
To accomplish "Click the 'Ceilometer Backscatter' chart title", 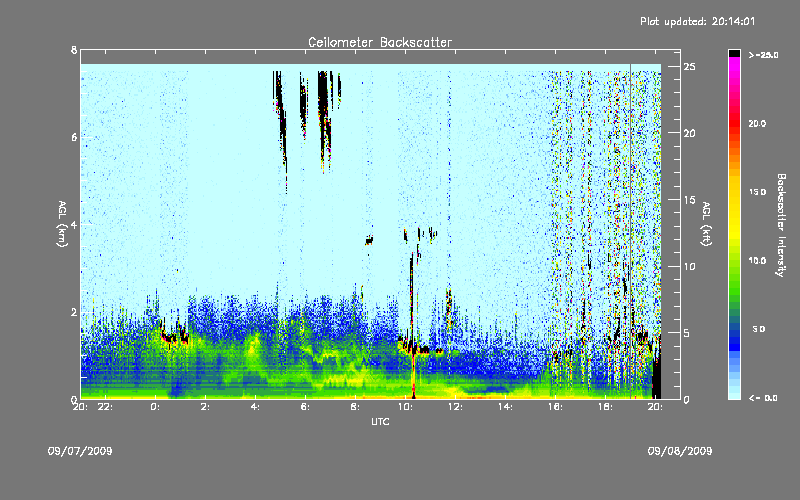I will pyautogui.click(x=380, y=42).
